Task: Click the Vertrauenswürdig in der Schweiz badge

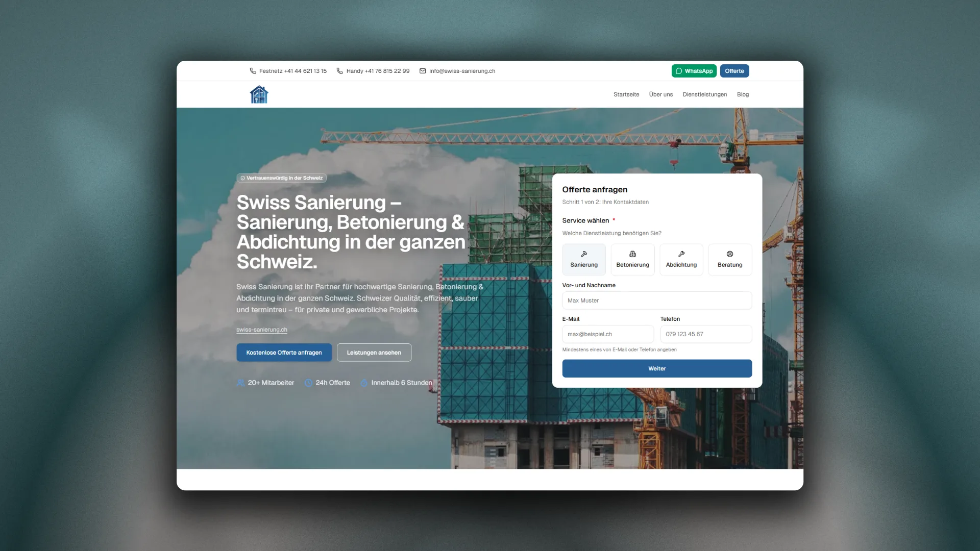Action: [x=282, y=178]
